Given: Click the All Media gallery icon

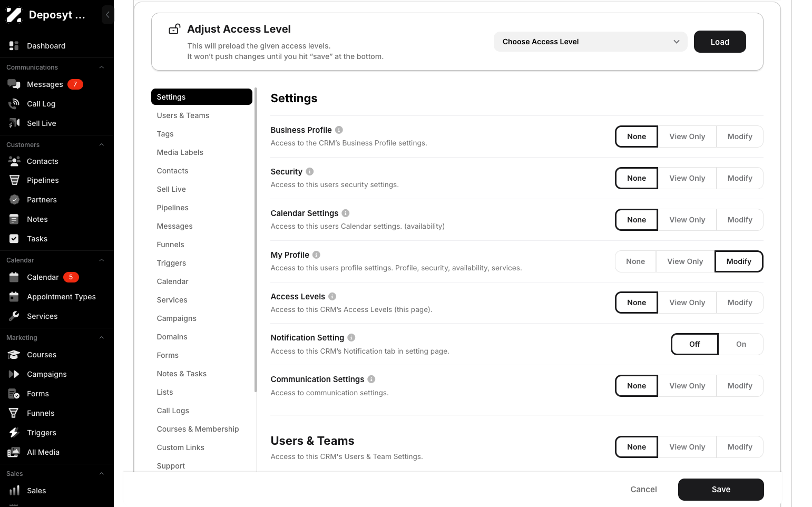Looking at the screenshot, I should coord(14,452).
